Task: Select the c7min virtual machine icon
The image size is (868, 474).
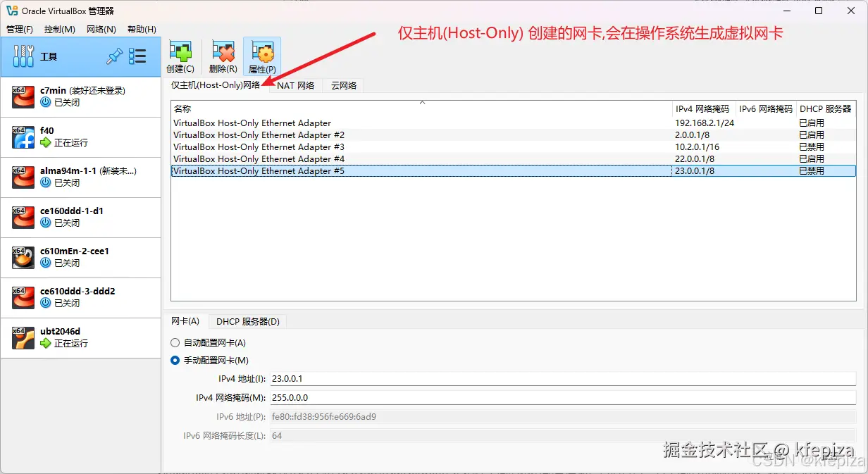Action: click(x=23, y=96)
